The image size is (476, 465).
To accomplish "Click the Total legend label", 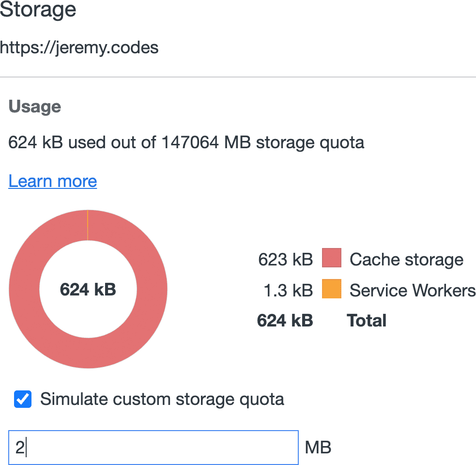I will tap(366, 320).
